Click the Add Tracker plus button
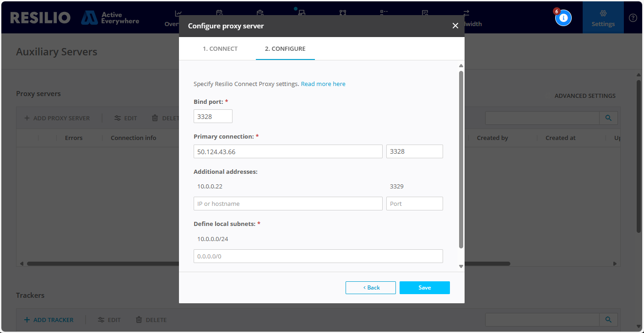644x333 pixels. (49, 320)
